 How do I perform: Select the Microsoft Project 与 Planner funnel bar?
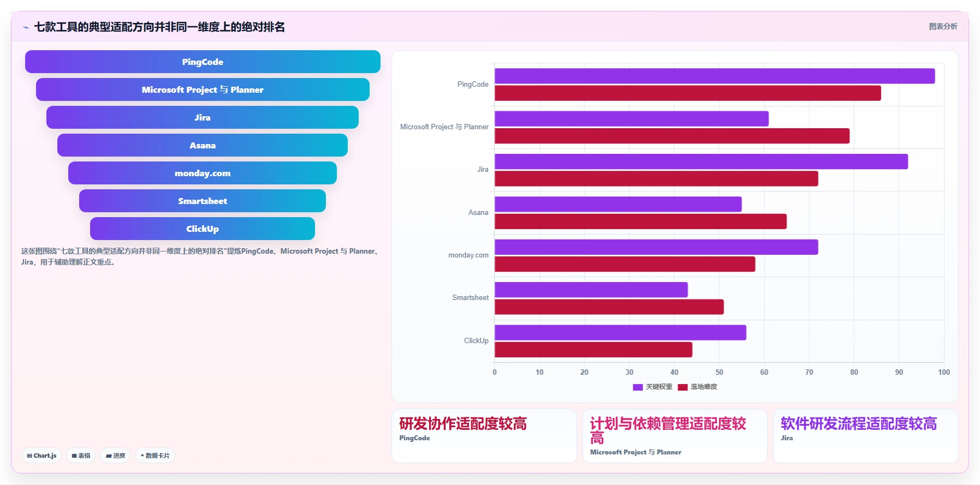pos(203,89)
